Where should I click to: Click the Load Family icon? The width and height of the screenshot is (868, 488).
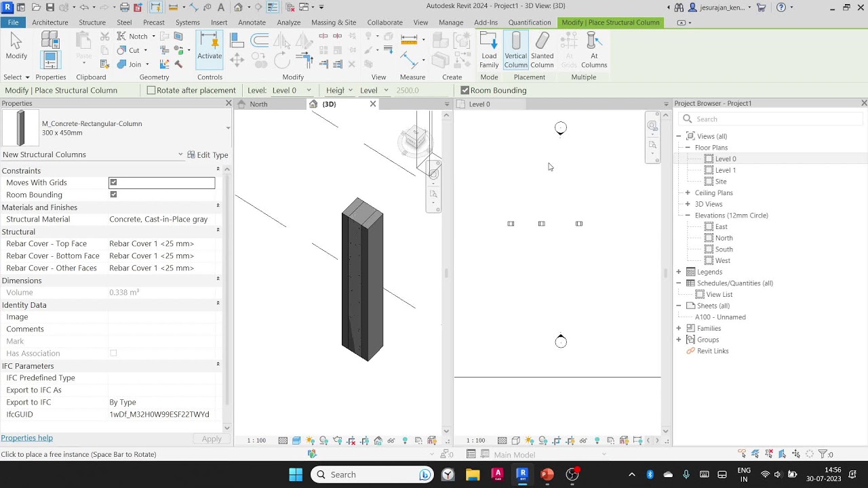pos(489,50)
